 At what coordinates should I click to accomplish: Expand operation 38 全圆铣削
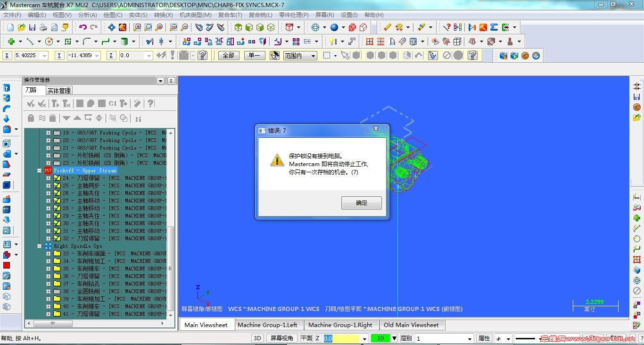click(x=48, y=291)
